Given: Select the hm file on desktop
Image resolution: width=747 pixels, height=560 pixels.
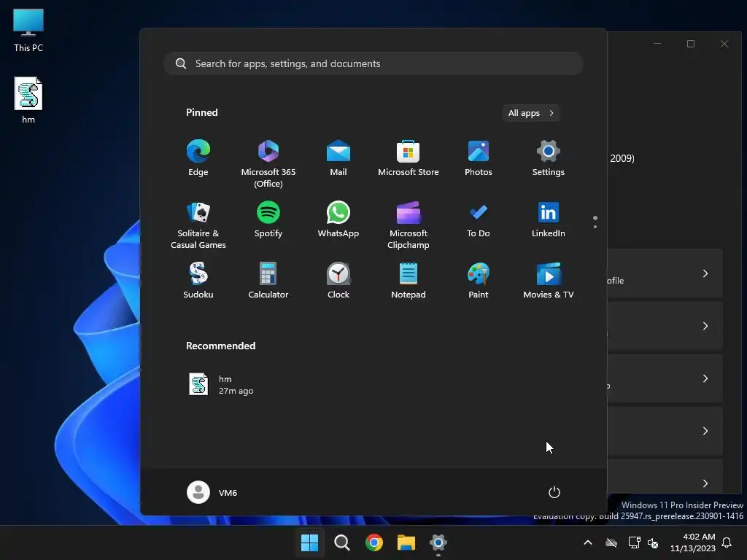Looking at the screenshot, I should pos(28,101).
